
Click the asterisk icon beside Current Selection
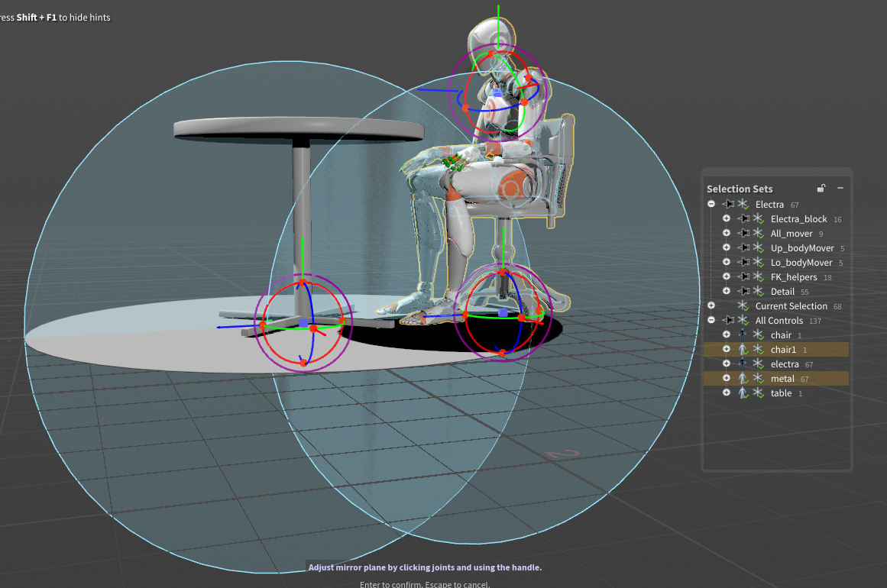pyautogui.click(x=743, y=306)
